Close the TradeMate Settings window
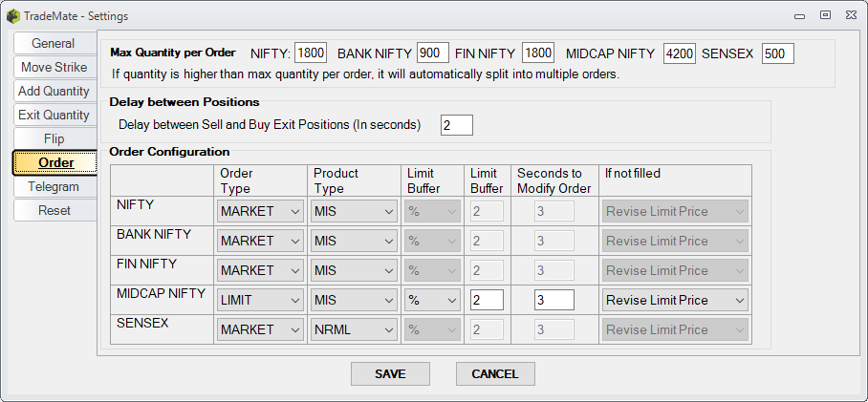Screen dimensions: 868x402 [852, 15]
